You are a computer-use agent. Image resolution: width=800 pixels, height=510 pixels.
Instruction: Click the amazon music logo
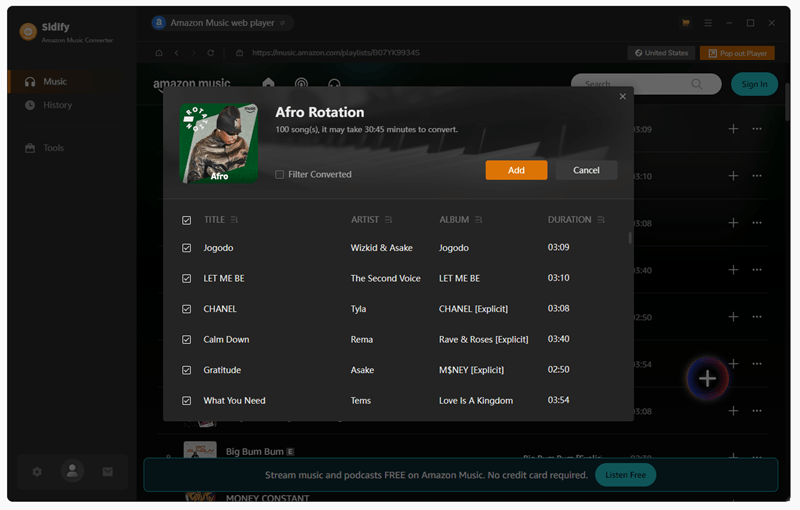click(192, 83)
